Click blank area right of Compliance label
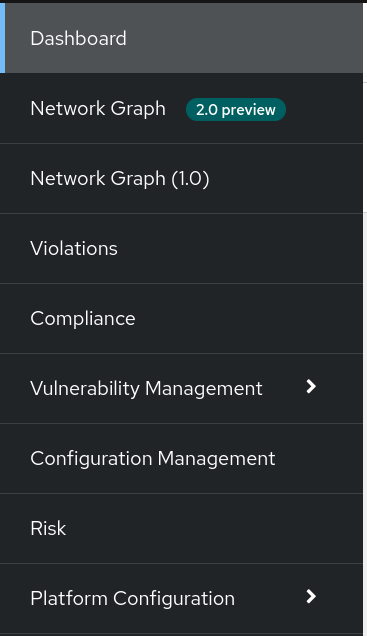The image size is (367, 636). click(249, 318)
